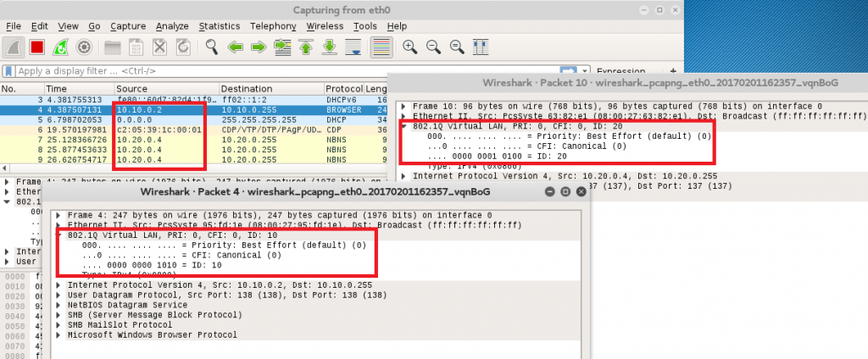The width and height of the screenshot is (868, 359).
Task: Jump to the first packet icon
Action: [305, 47]
